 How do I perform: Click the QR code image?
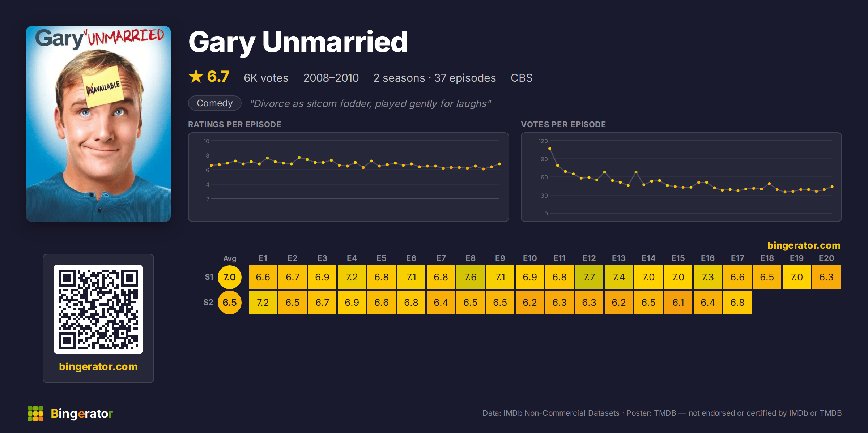(x=98, y=309)
